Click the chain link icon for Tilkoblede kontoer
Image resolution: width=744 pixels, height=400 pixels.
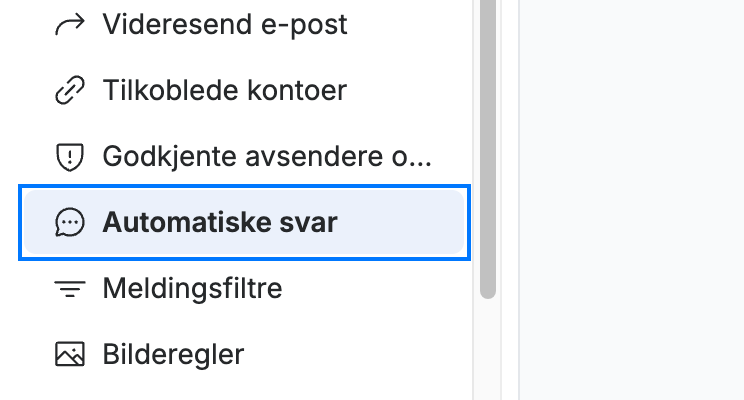(70, 90)
